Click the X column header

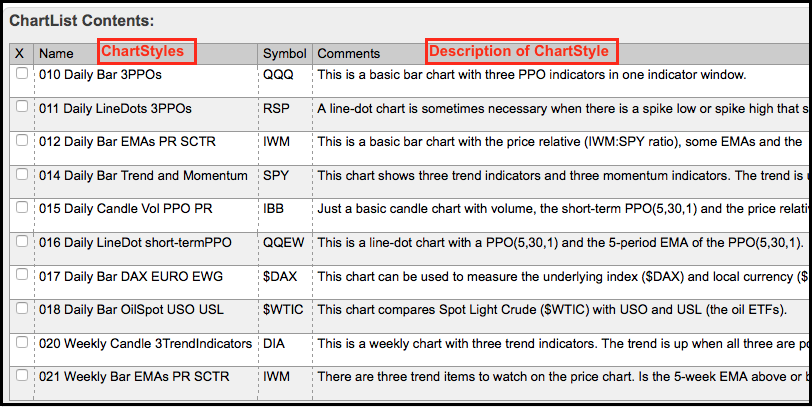20,54
